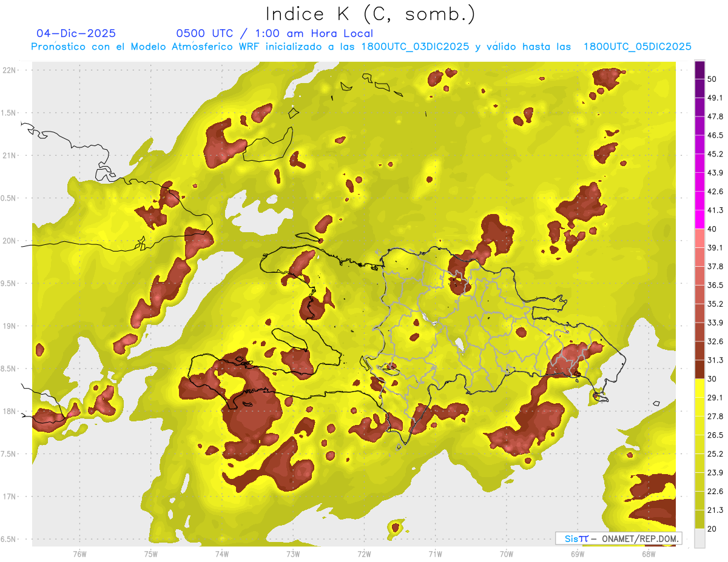Click the "23.9" colorbar value

(x=715, y=472)
